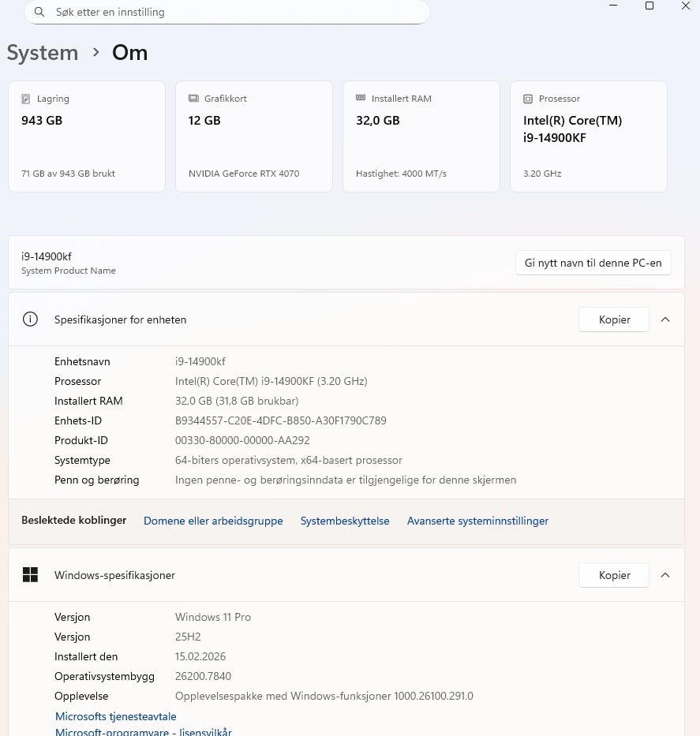700x736 pixels.
Task: Click the info icon beside Spesifikasjoner for enheten
Action: (x=30, y=319)
